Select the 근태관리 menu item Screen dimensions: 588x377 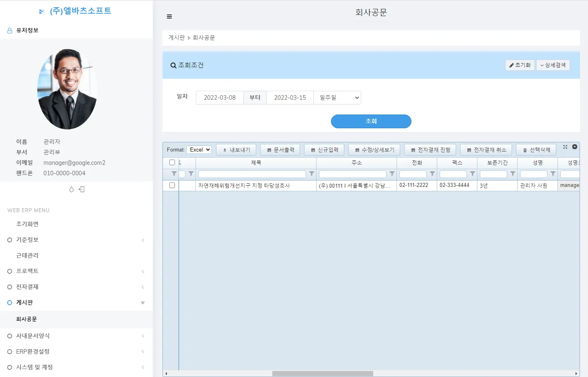tap(27, 255)
